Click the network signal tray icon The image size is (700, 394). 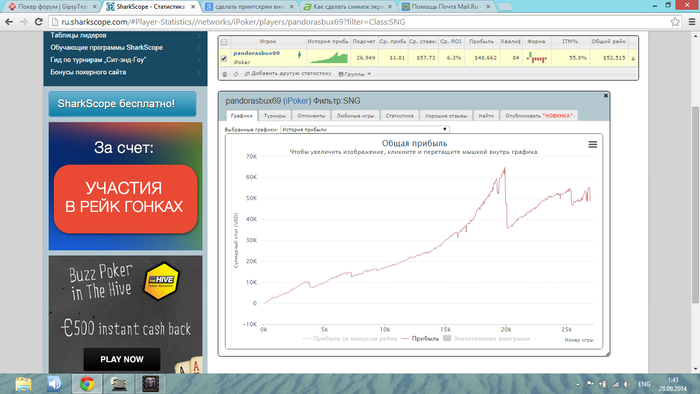(615, 384)
